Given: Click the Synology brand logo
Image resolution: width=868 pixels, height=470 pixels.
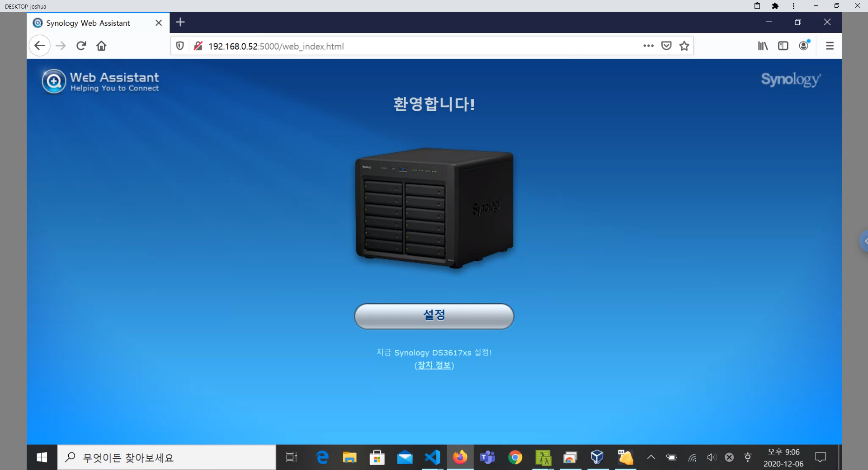Looking at the screenshot, I should (x=791, y=80).
